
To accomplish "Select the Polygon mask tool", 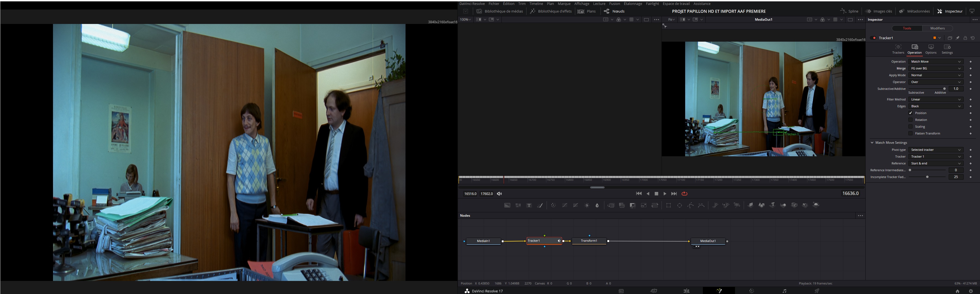I will click(x=690, y=205).
